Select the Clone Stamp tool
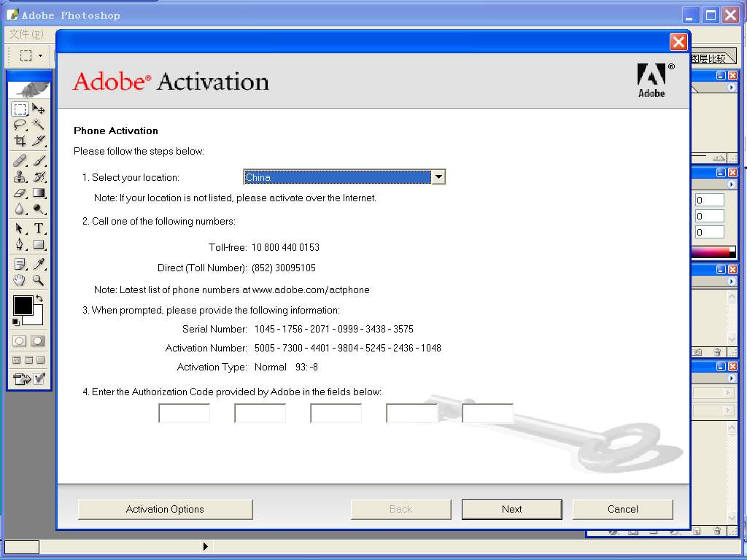Screen dimensions: 747x560 tap(20, 176)
